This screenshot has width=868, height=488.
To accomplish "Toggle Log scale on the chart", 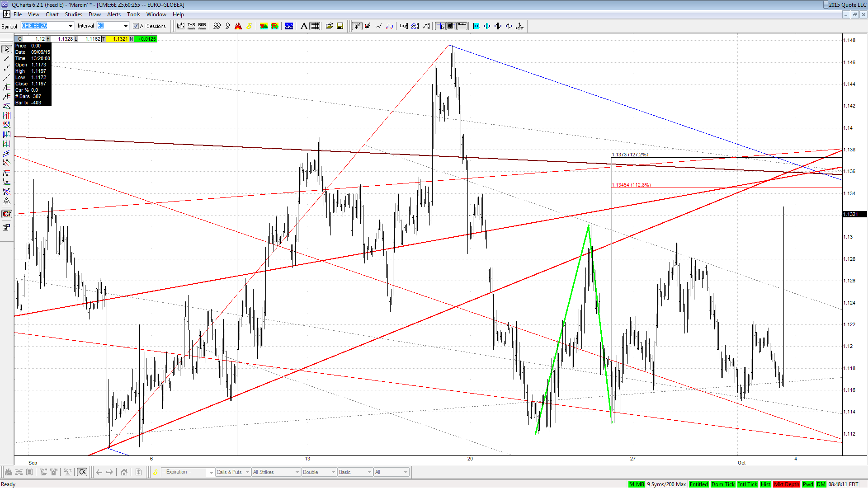I will point(404,26).
